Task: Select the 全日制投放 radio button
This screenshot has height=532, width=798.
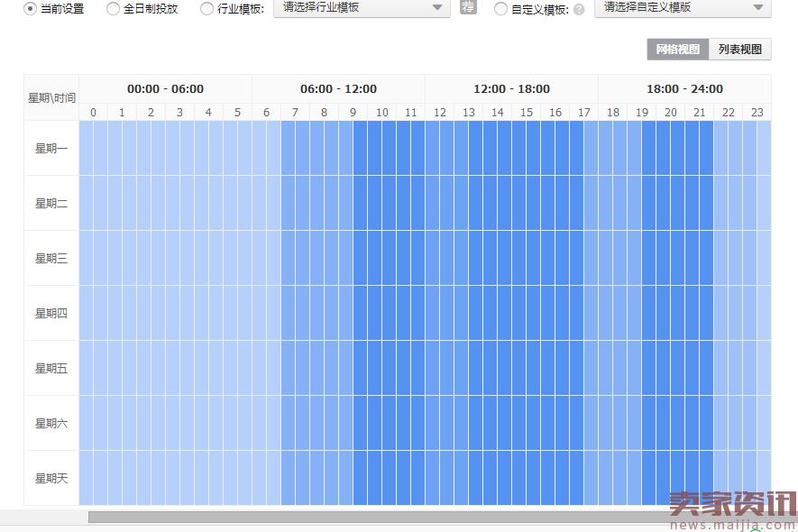Action: click(x=113, y=9)
